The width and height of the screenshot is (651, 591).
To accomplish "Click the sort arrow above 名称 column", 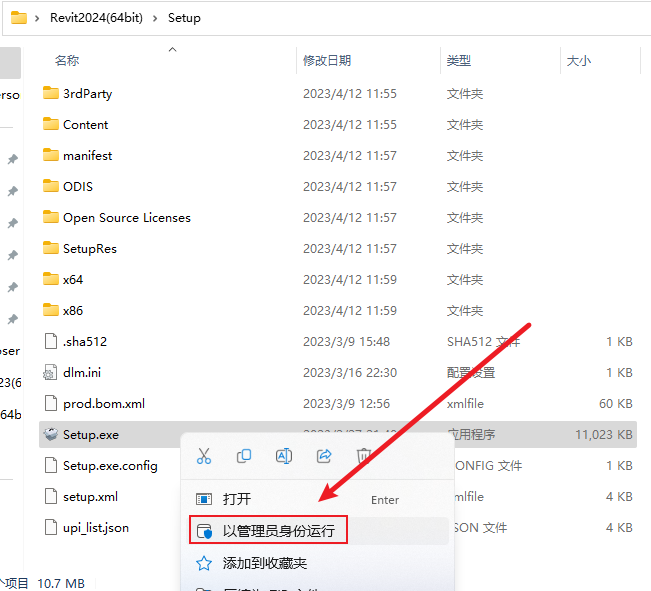I will click(x=173, y=49).
